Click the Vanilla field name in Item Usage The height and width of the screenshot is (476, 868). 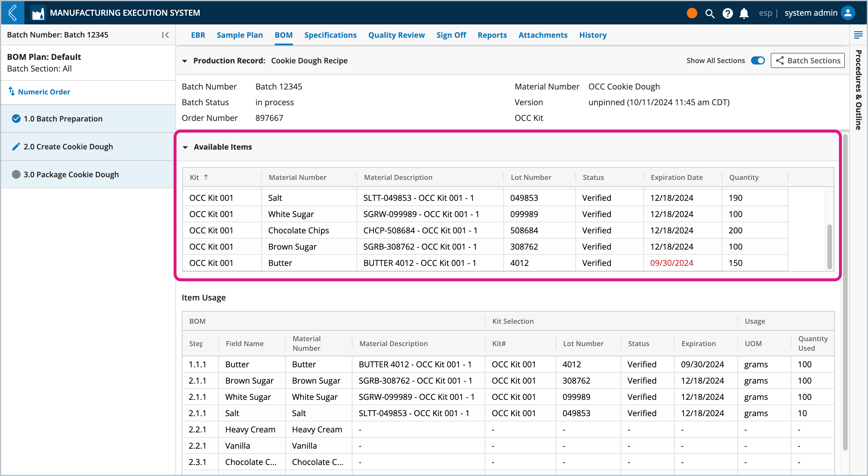(x=237, y=446)
